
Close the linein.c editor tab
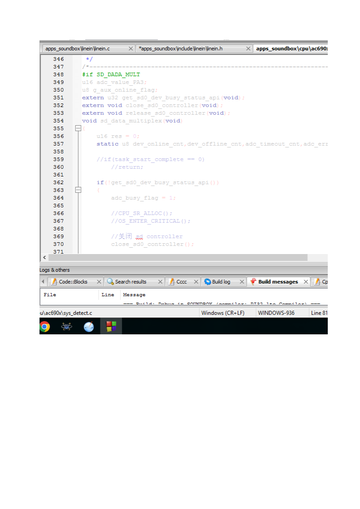[x=131, y=49]
